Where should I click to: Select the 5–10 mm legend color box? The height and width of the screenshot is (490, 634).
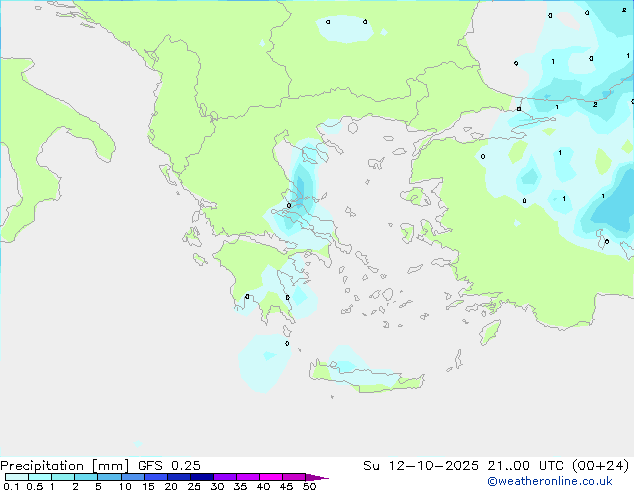109,477
